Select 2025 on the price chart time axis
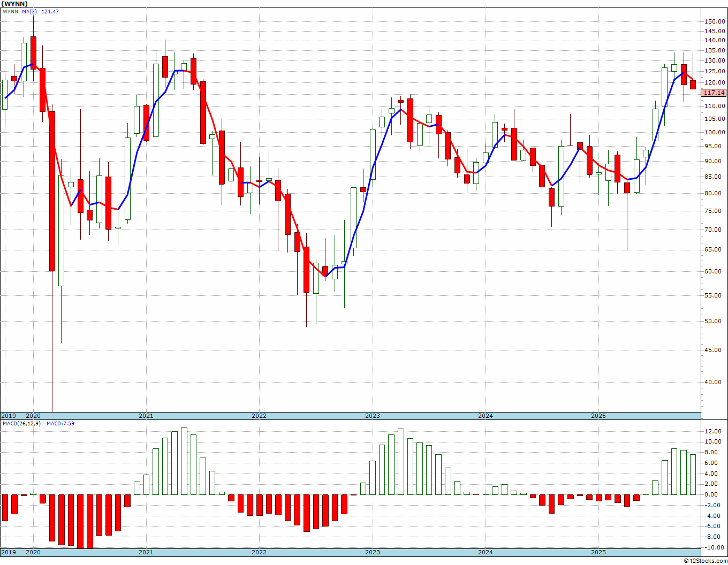The height and width of the screenshot is (565, 728). 598,416
